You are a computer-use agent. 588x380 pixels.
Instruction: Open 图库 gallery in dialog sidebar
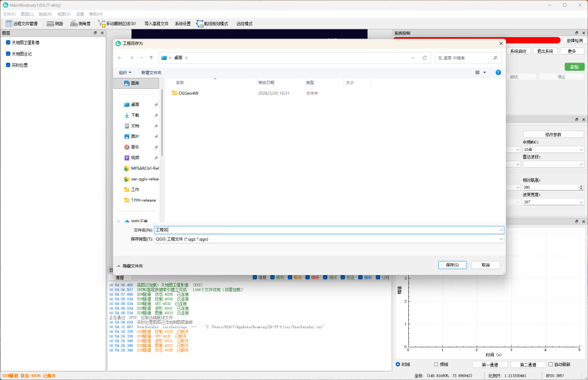[136, 83]
